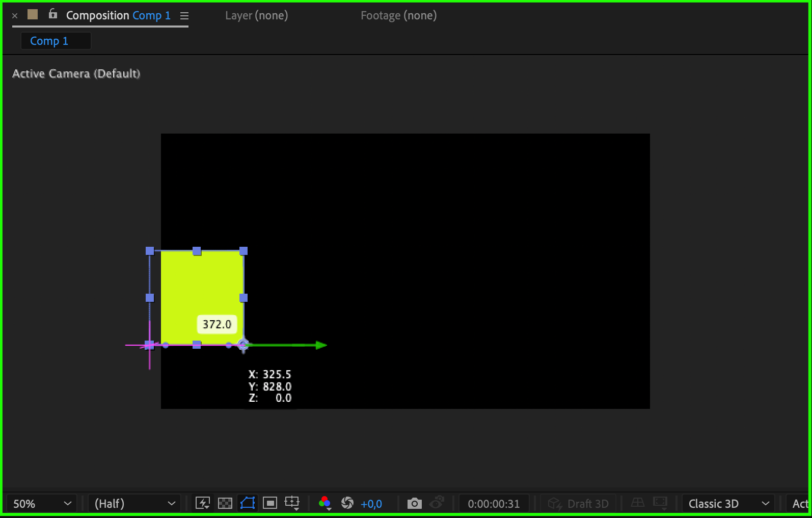Click the Active Camera (Default) label
Screen dimensions: 812x518
pos(76,73)
